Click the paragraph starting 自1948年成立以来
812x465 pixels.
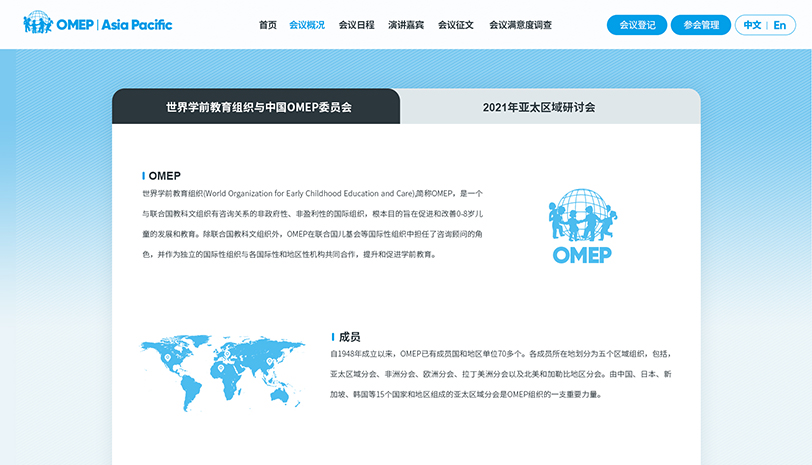click(x=501, y=374)
